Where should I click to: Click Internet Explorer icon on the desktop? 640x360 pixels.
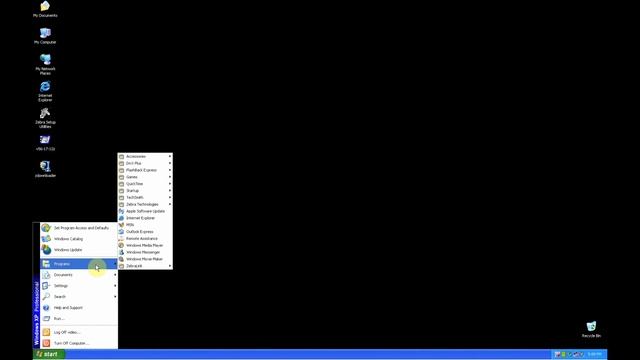(45, 91)
